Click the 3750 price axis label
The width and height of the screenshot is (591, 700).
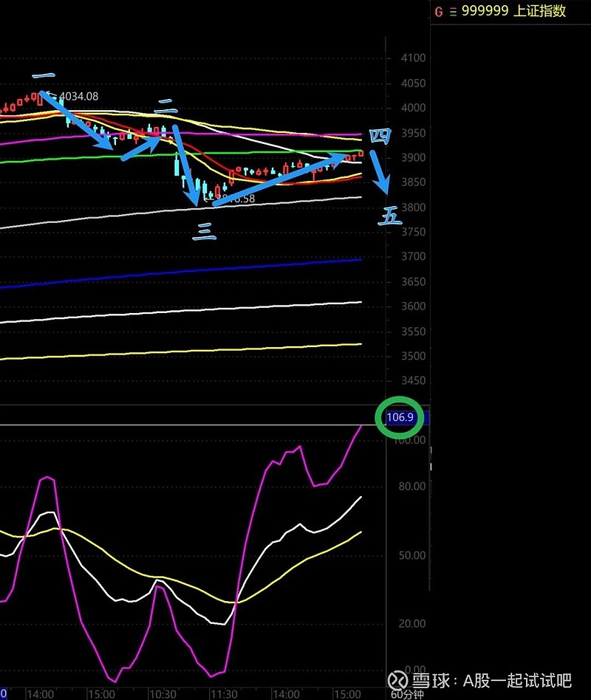[413, 232]
